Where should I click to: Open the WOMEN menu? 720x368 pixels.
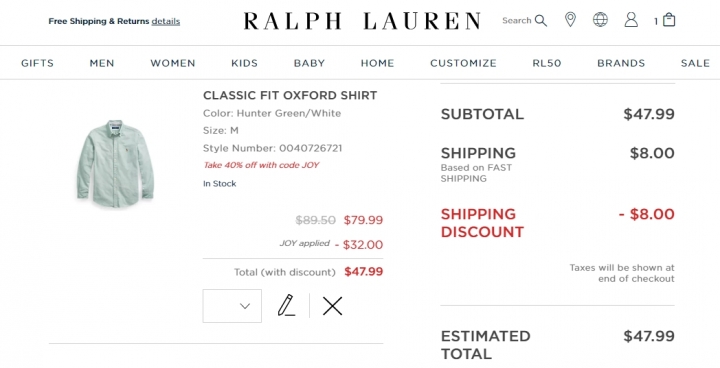coord(173,63)
